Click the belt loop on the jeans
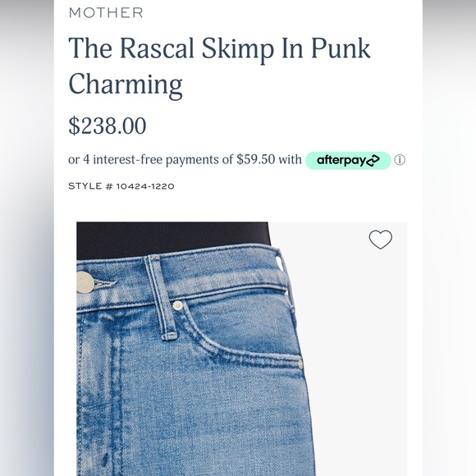476x476 pixels. [160, 297]
